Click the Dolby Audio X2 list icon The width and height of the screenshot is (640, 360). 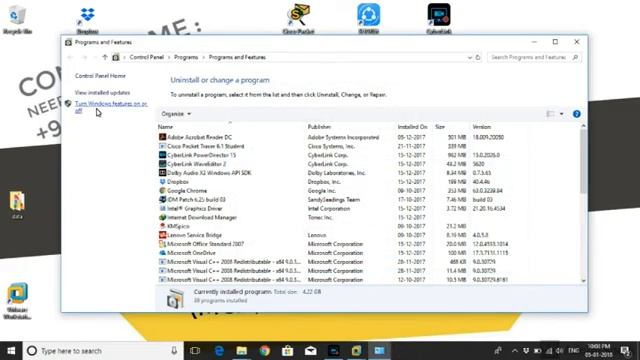tap(162, 173)
